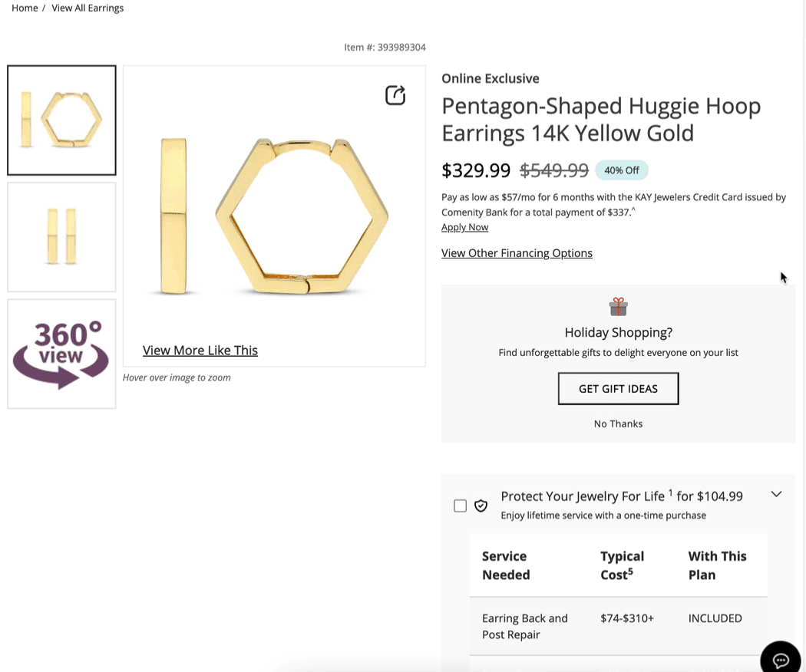Viewport: 806px width, 672px height.
Task: Tick the Protect Your Jewelry checkbox
Action: click(461, 506)
